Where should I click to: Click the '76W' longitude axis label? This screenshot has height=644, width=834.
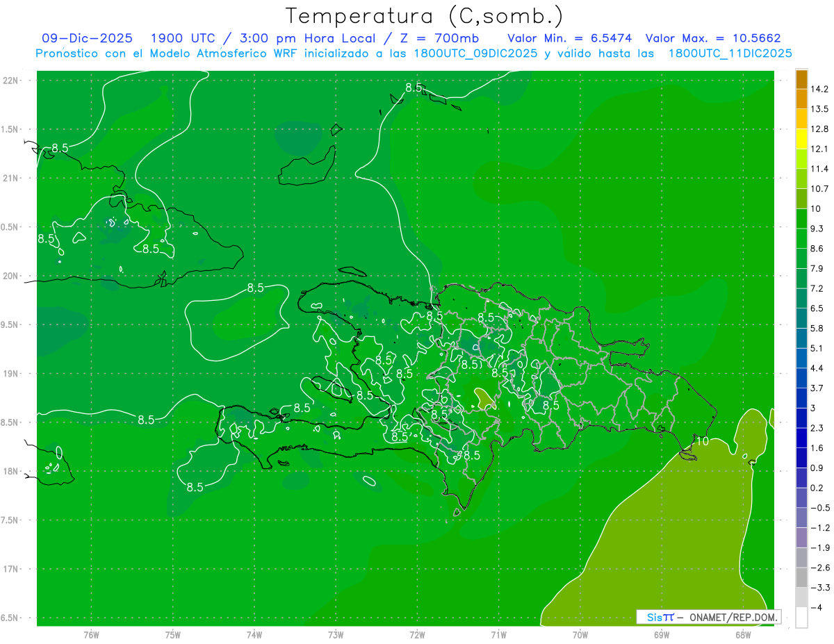[x=91, y=634]
